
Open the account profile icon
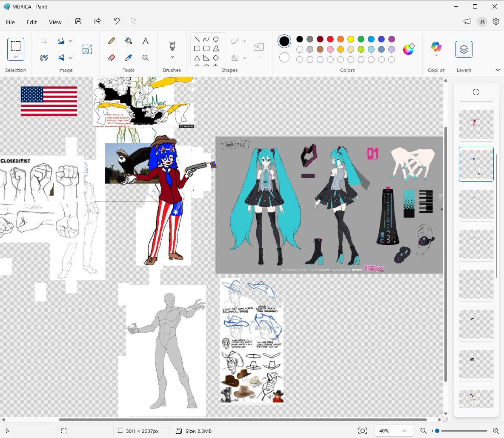tap(482, 22)
